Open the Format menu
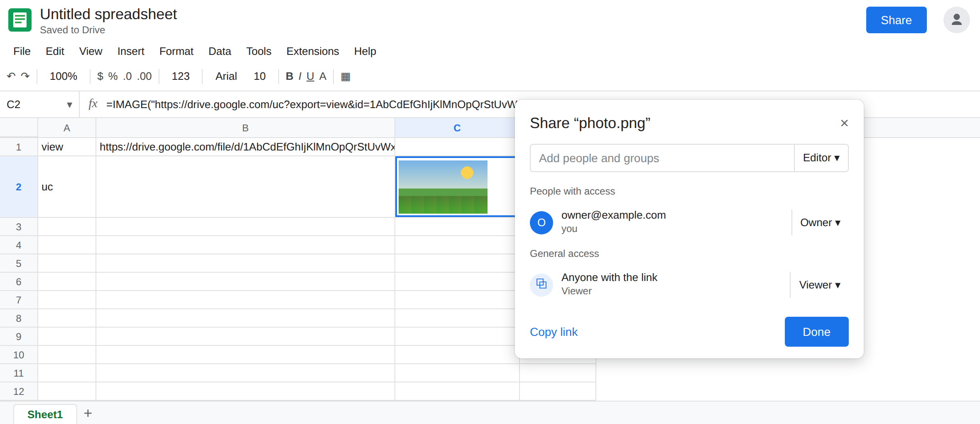Image resolution: width=980 pixels, height=424 pixels. tap(176, 51)
